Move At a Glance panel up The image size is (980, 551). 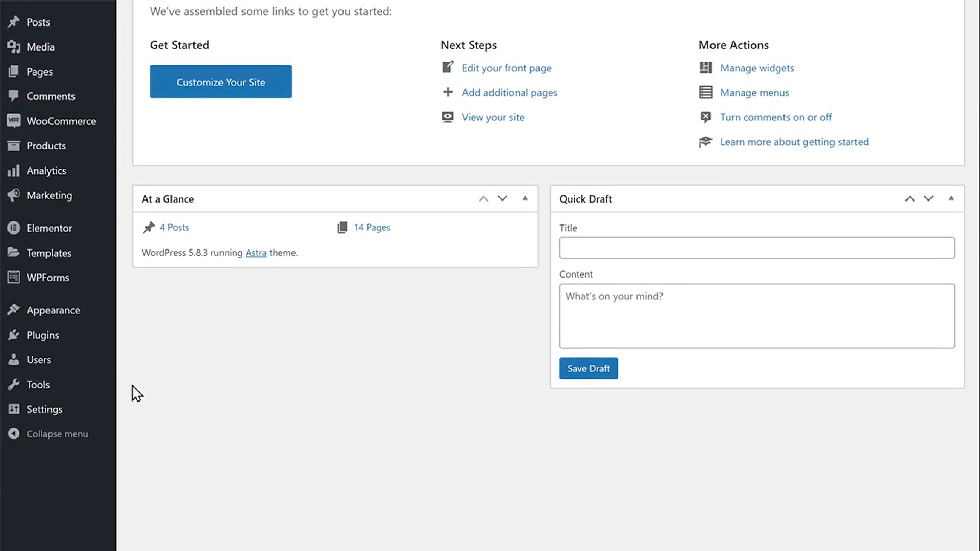[483, 199]
